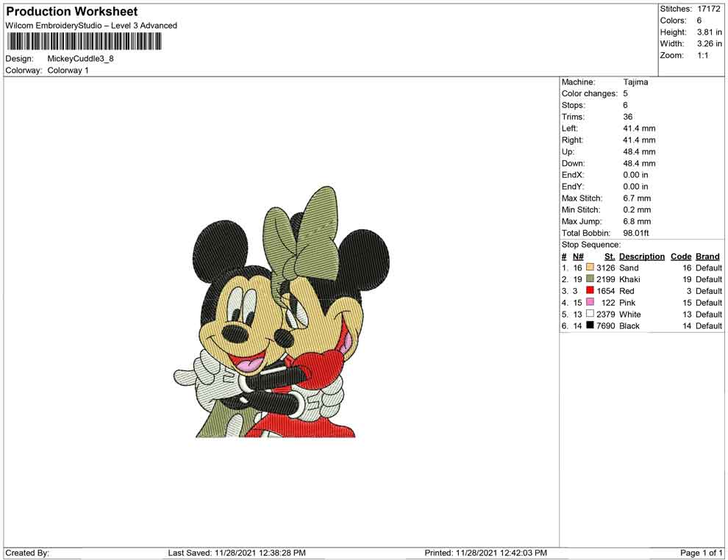Screen dimensions: 728x560
Task: Click the Sand description in row 1
Action: (x=629, y=268)
